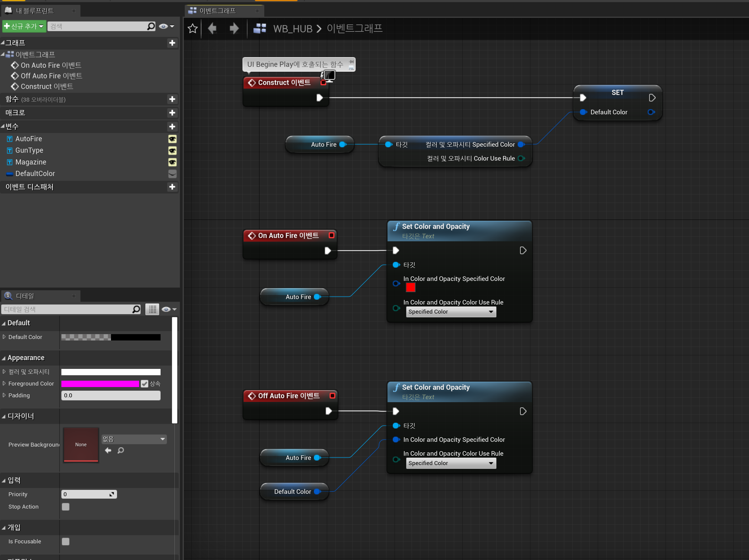Click the favorite star icon in graph toolbar
Screen dimensions: 749x560
(192, 28)
